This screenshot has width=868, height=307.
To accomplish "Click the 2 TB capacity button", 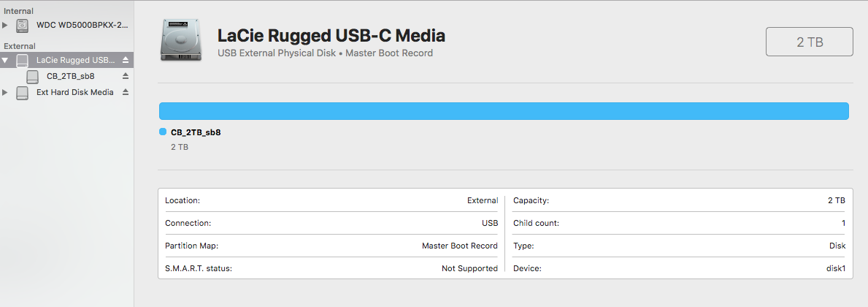I will (809, 42).
